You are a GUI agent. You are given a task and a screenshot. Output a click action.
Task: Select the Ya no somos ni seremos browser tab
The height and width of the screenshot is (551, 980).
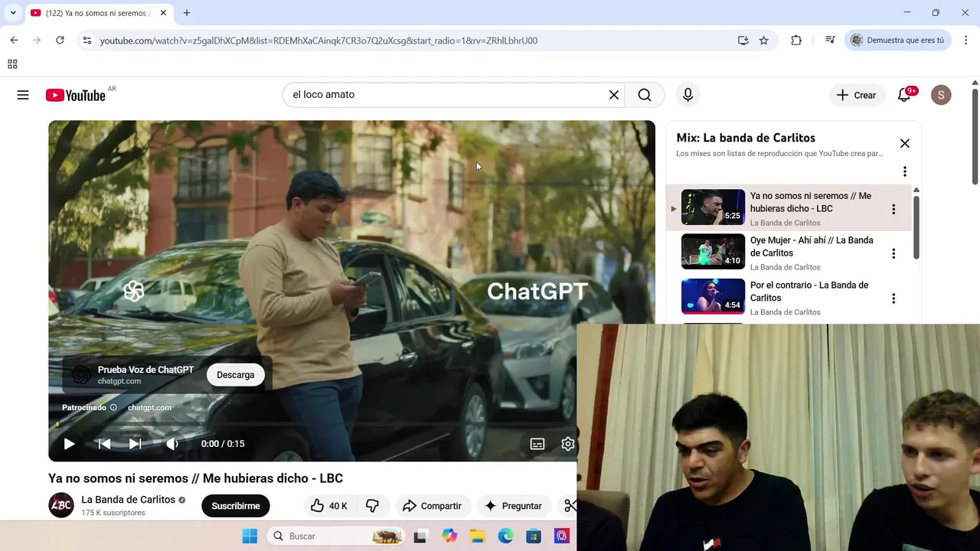(x=98, y=13)
